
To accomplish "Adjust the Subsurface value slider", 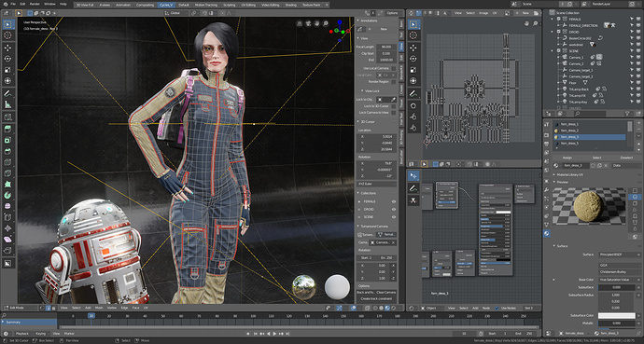I will pyautogui.click(x=617, y=287).
